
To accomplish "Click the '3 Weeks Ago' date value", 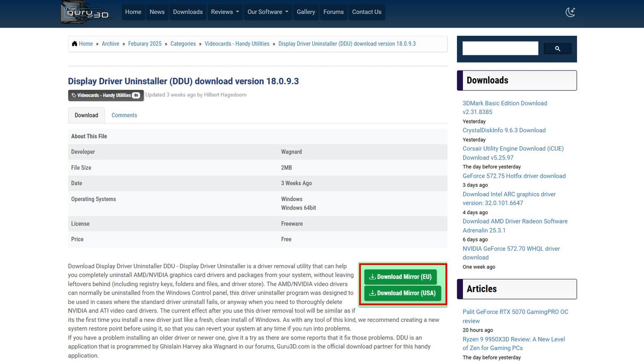I will pos(297,183).
